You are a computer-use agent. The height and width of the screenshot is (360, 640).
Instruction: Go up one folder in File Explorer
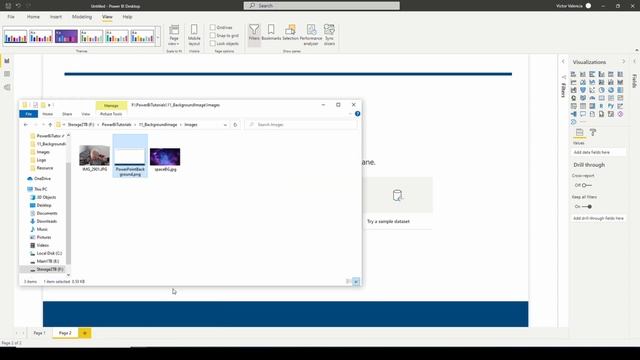50,124
